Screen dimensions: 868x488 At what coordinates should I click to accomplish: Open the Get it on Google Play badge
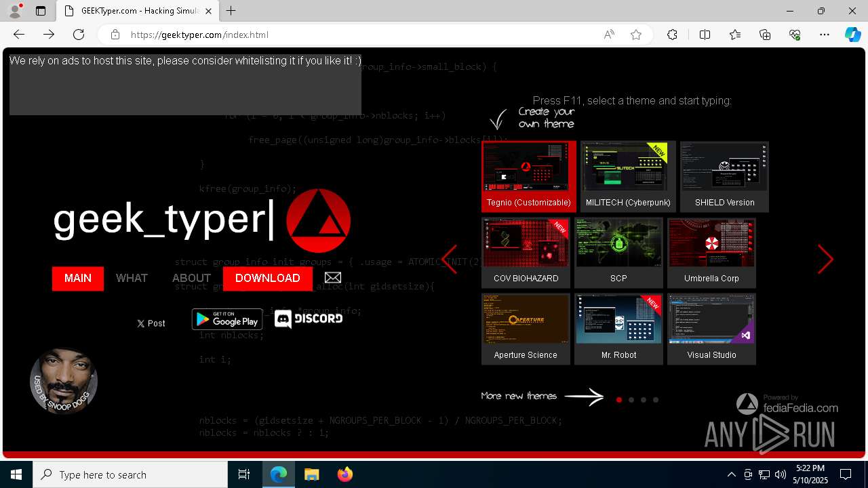(x=227, y=319)
